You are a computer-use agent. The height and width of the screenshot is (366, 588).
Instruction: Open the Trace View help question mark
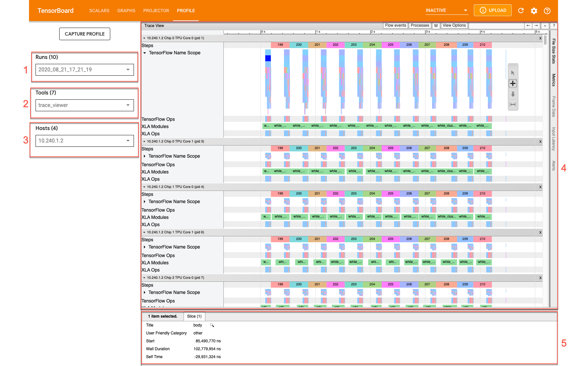[554, 25]
